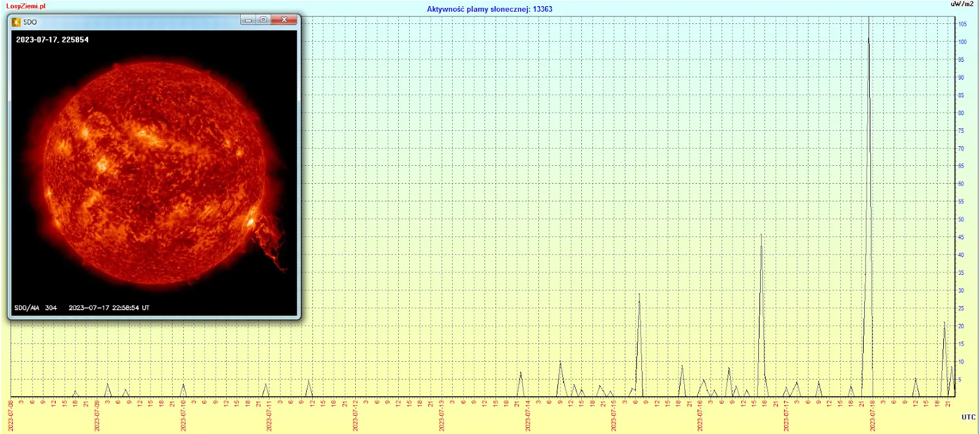The height and width of the screenshot is (434, 980).
Task: Click the 2023-07-12 date label
Action: pos(355,416)
